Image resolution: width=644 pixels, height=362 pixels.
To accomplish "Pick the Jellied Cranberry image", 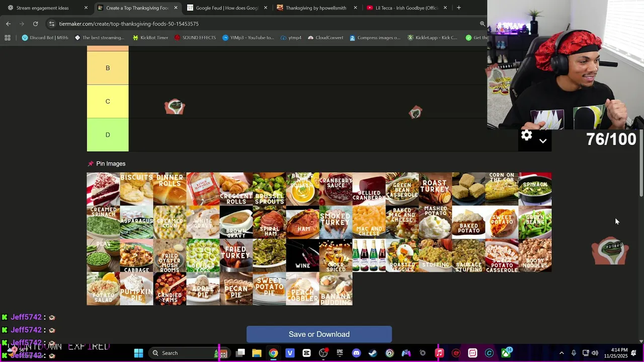I will click(369, 189).
